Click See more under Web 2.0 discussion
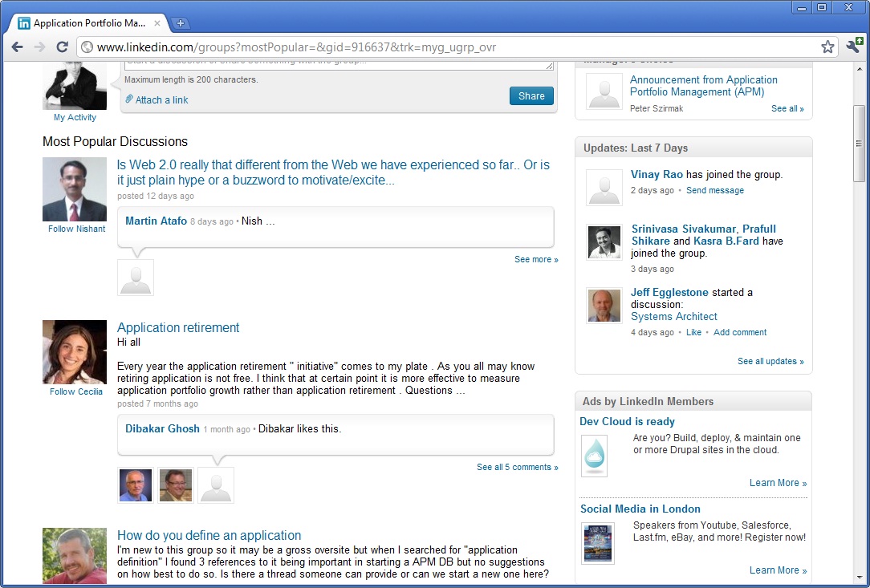The width and height of the screenshot is (870, 588). [x=536, y=259]
